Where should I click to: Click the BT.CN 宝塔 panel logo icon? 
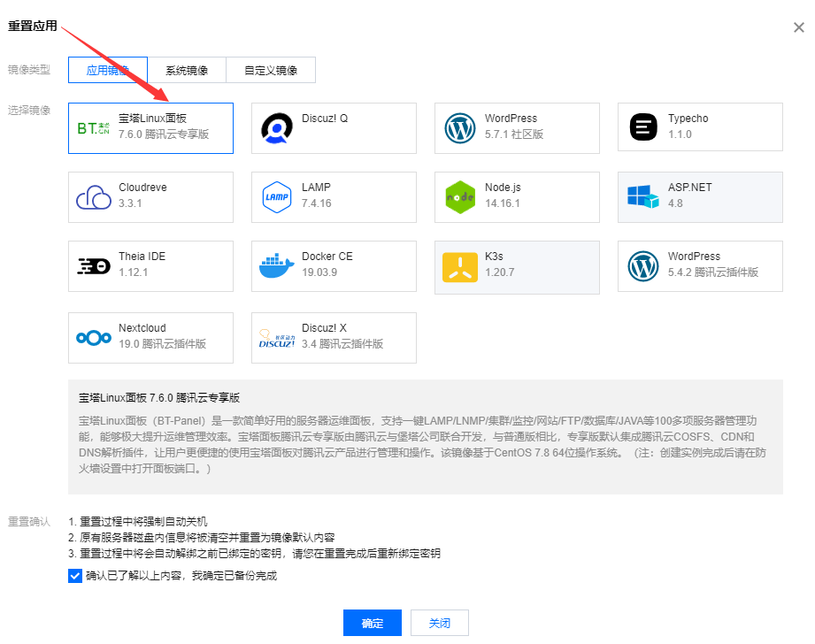pyautogui.click(x=94, y=128)
